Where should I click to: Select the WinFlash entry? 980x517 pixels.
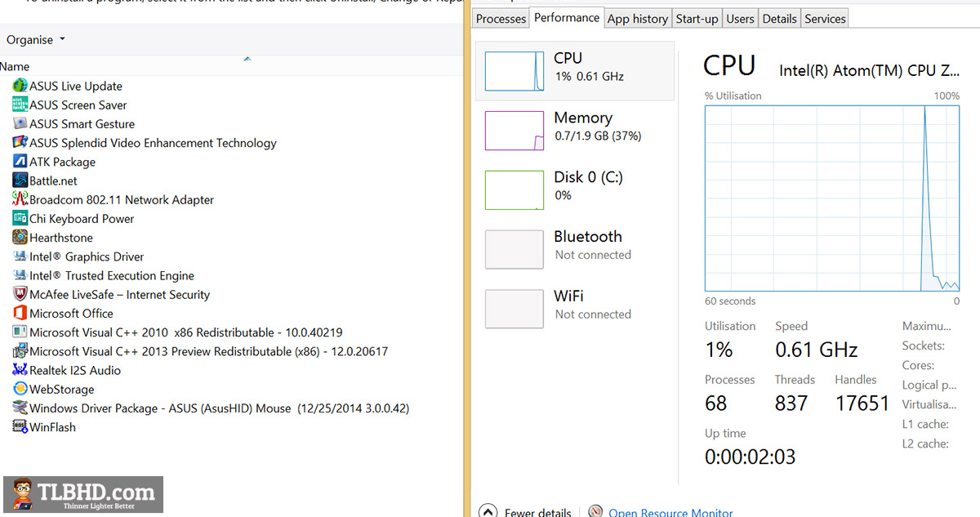pyautogui.click(x=53, y=426)
